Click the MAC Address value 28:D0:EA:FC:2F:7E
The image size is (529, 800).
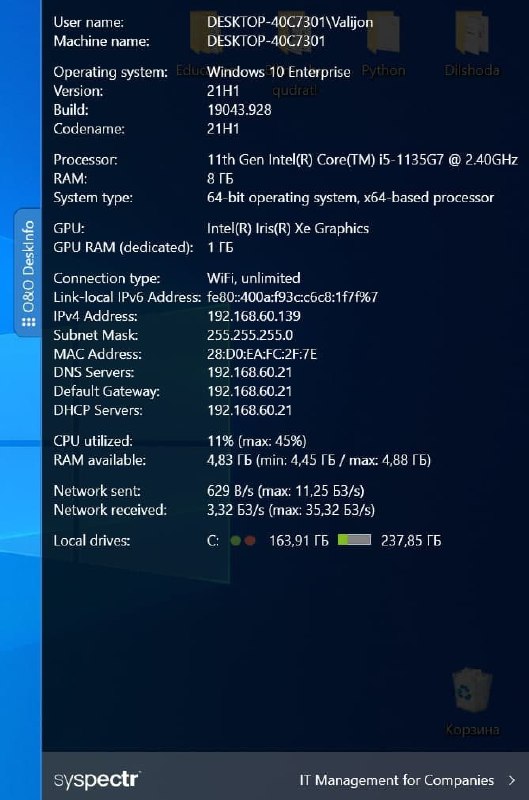pos(262,354)
